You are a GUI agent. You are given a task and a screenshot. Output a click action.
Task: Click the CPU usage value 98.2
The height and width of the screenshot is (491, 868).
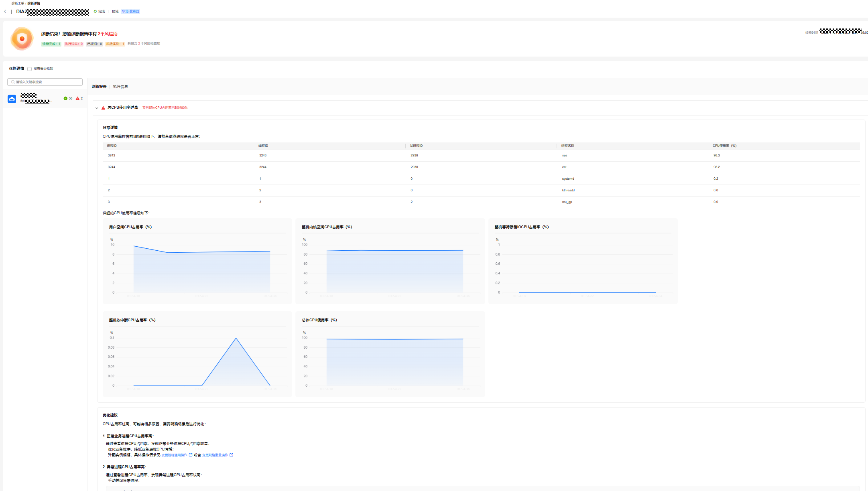717,167
